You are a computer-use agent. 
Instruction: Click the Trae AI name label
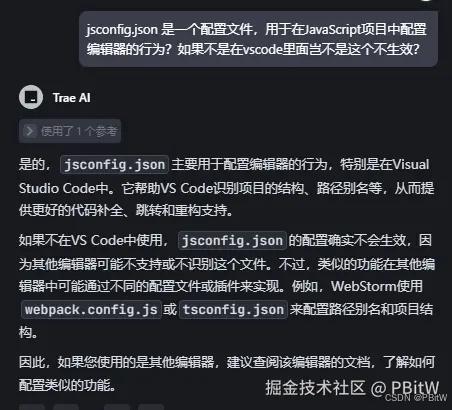click(71, 98)
